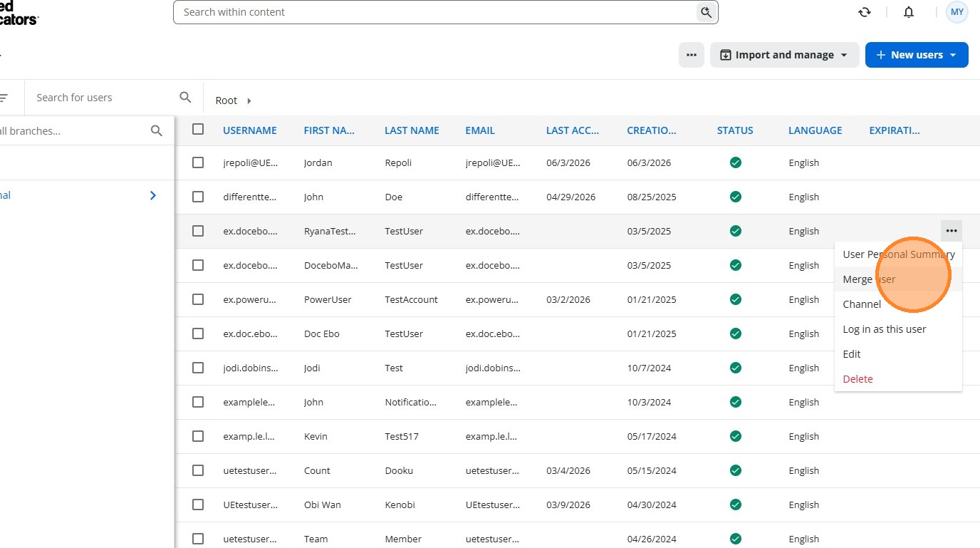The height and width of the screenshot is (548, 980).
Task: Click the first name Team cell
Action: (x=316, y=539)
